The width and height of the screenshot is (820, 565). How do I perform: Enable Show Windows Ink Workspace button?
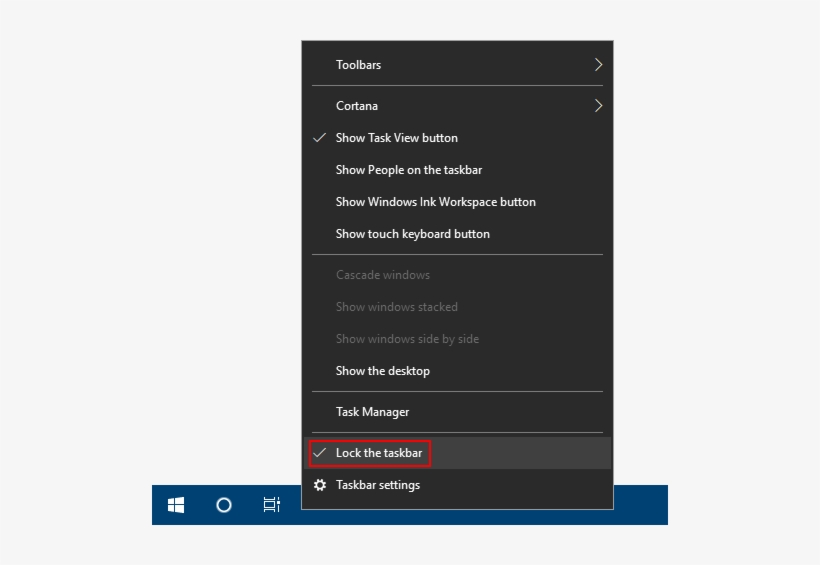coord(435,202)
